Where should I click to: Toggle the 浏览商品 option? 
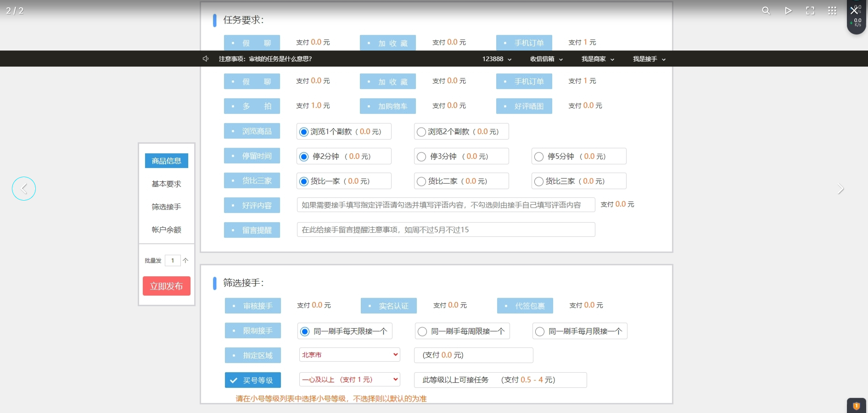[x=252, y=131]
